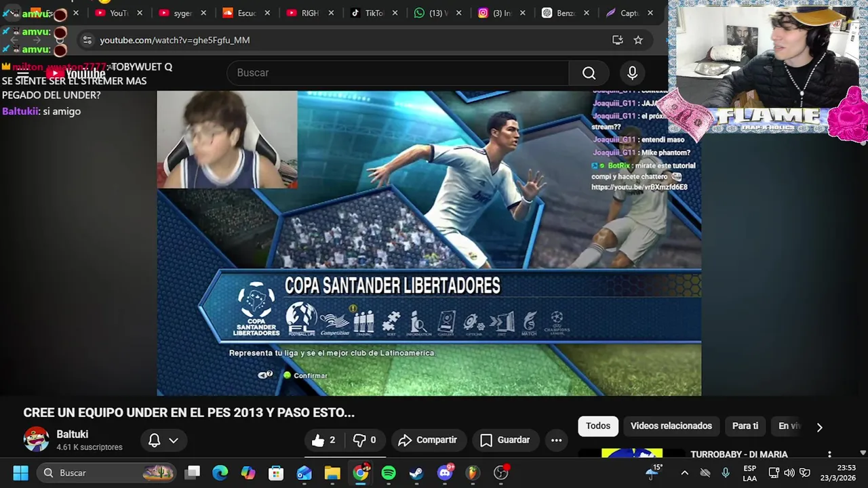The image size is (868, 488).
Task: Open File Explorer from the taskbar
Action: (x=332, y=473)
